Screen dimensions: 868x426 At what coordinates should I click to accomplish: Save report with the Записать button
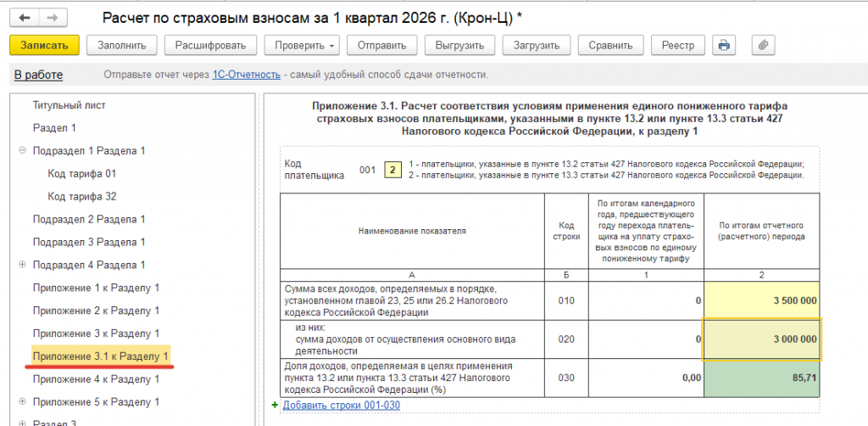(44, 46)
